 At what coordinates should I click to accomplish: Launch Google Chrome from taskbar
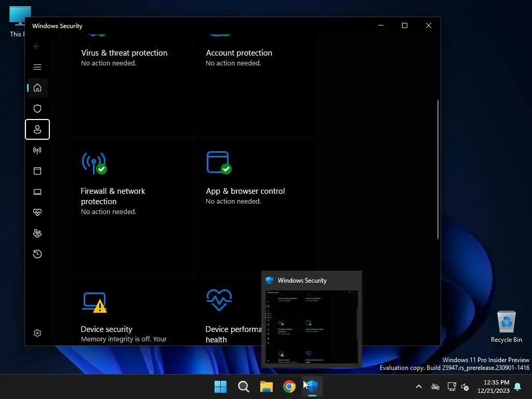[289, 387]
